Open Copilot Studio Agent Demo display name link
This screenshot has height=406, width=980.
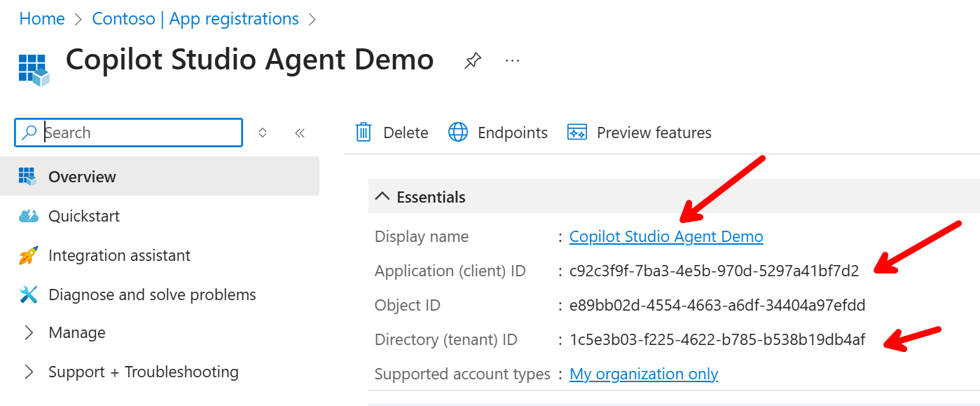pyautogui.click(x=666, y=237)
